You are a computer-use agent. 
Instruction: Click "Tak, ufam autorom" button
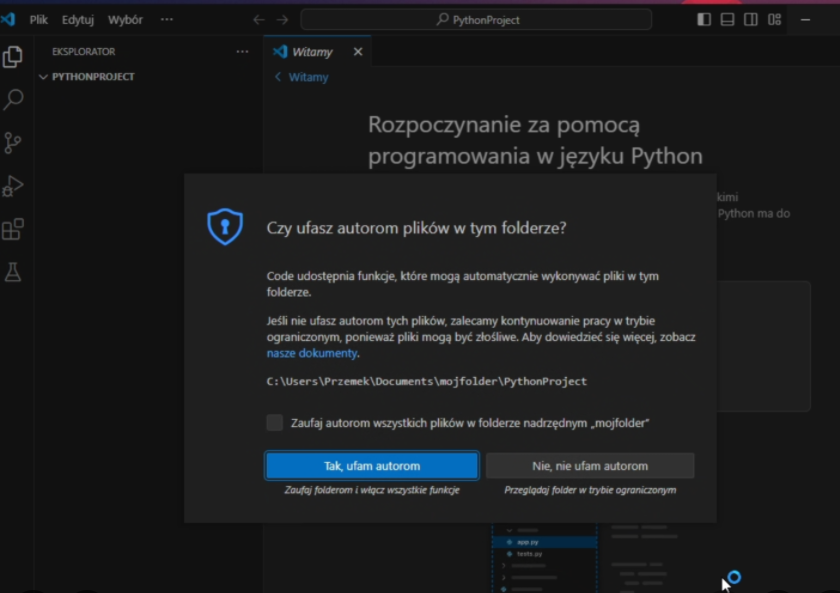372,466
